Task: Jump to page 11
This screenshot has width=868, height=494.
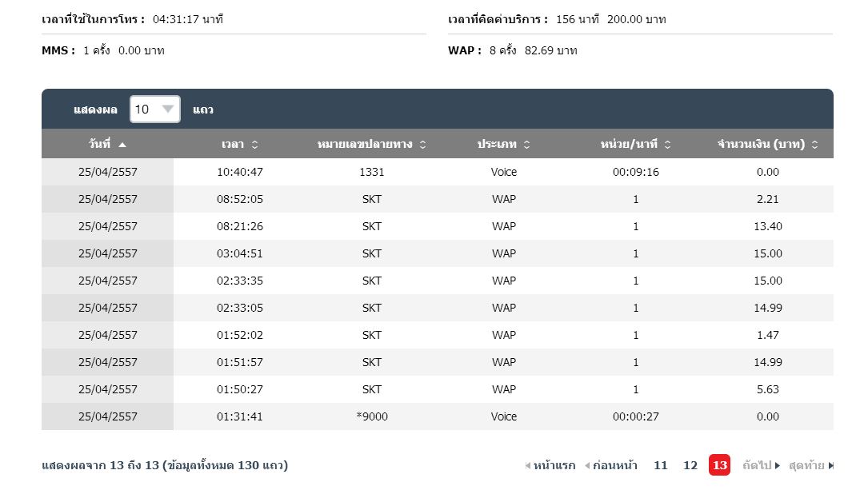Action: [x=660, y=465]
